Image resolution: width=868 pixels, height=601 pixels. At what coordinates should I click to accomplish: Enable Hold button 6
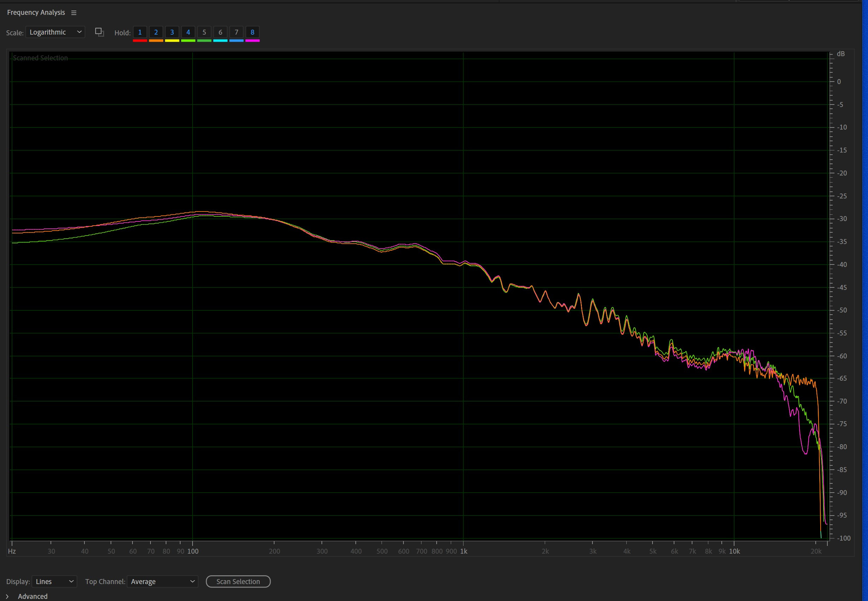(220, 32)
